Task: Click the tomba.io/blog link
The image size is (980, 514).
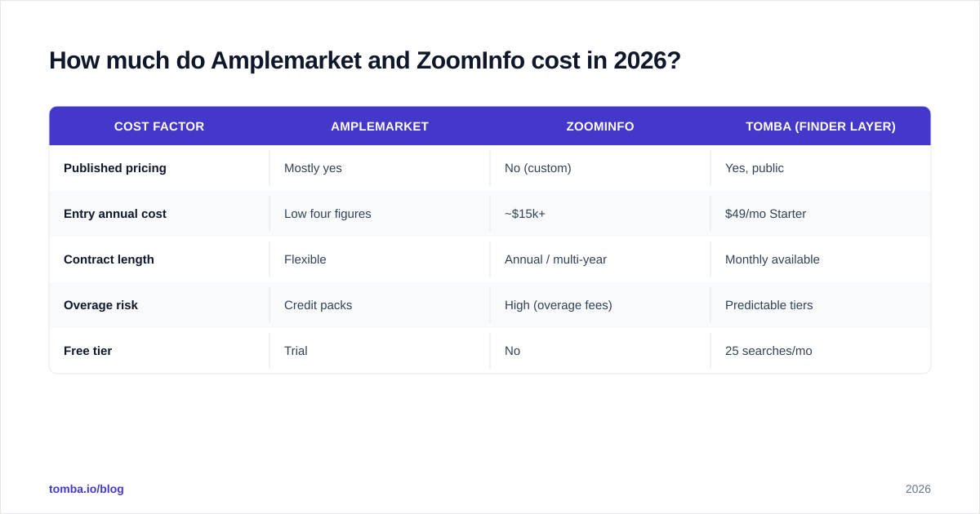Action: [x=87, y=489]
